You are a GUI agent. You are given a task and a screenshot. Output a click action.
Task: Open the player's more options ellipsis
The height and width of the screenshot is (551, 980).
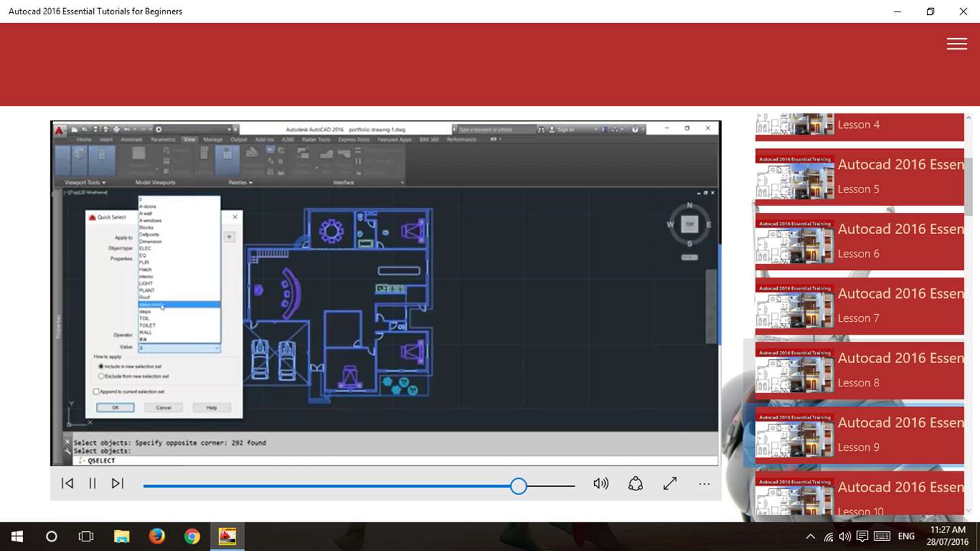(x=704, y=484)
